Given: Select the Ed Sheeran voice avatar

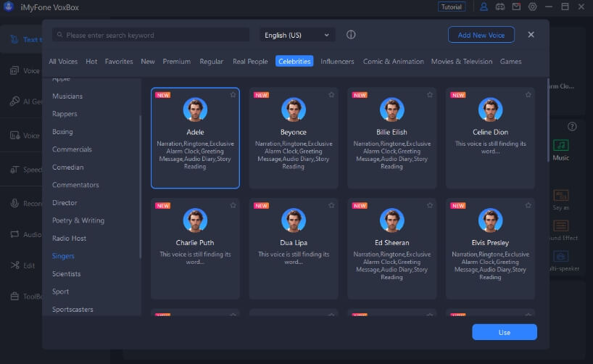Looking at the screenshot, I should (x=391, y=220).
